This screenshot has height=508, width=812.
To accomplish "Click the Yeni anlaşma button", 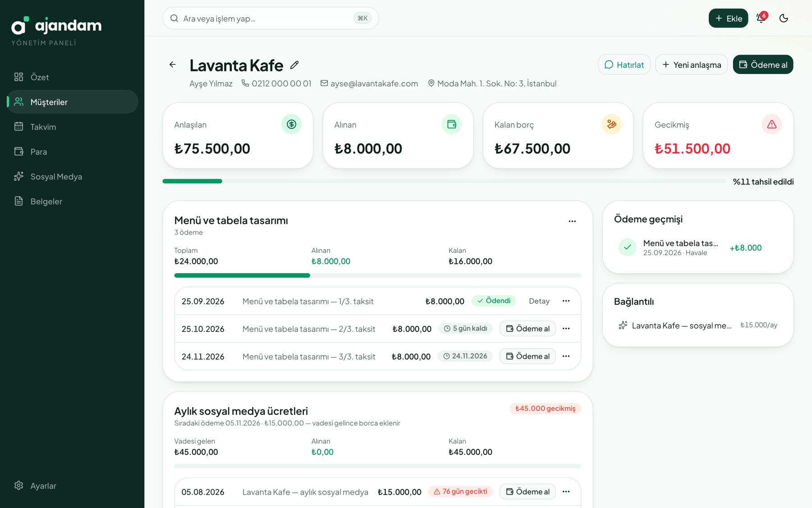I will click(692, 65).
